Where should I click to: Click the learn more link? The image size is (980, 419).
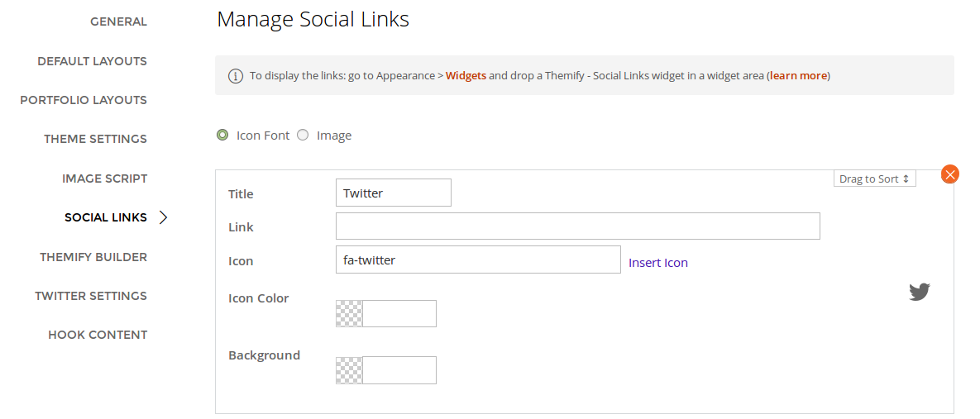798,76
